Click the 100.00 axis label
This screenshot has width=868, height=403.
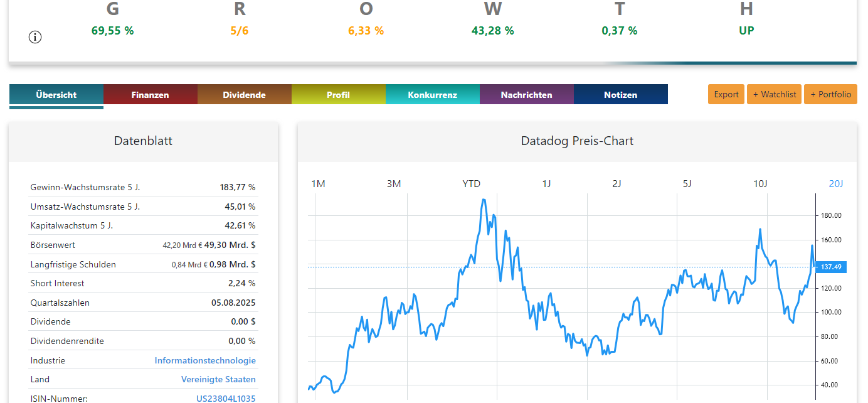831,312
